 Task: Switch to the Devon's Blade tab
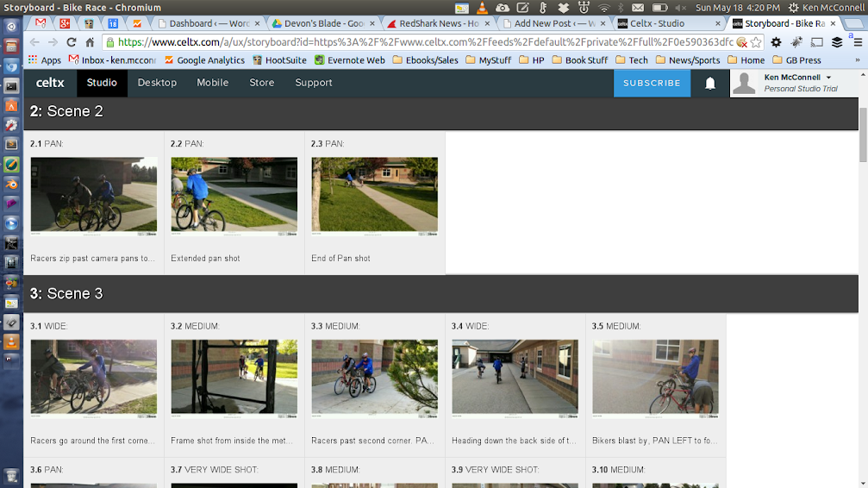point(322,23)
